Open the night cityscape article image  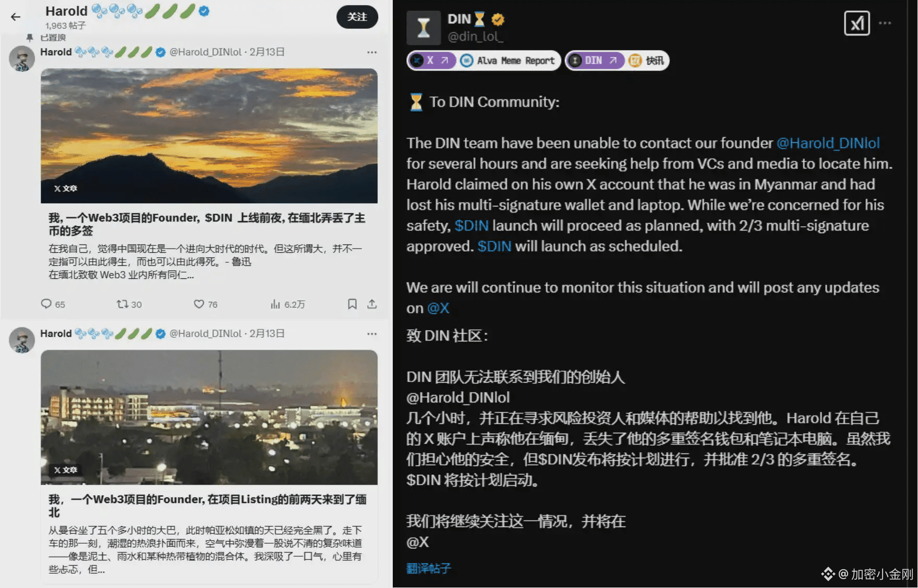[x=209, y=417]
